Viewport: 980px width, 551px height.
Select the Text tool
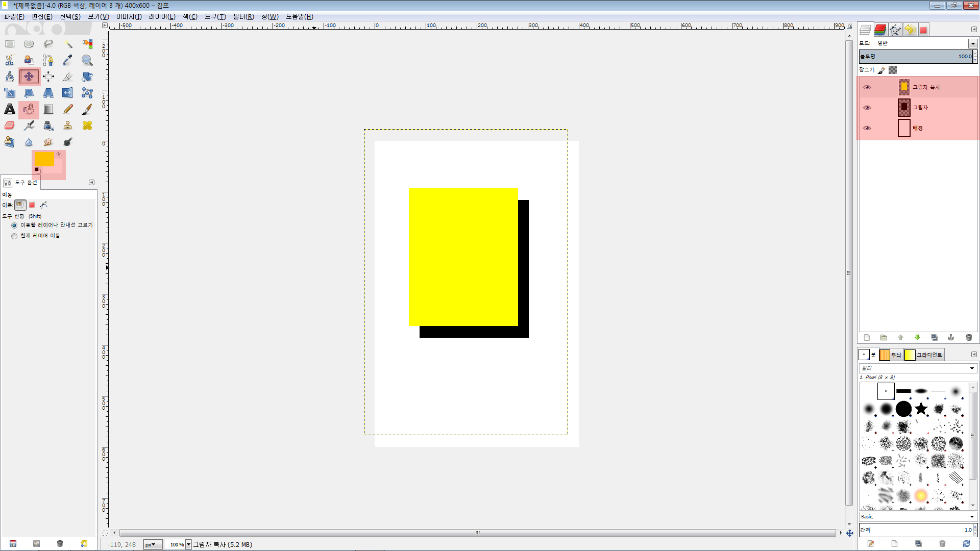(10, 109)
